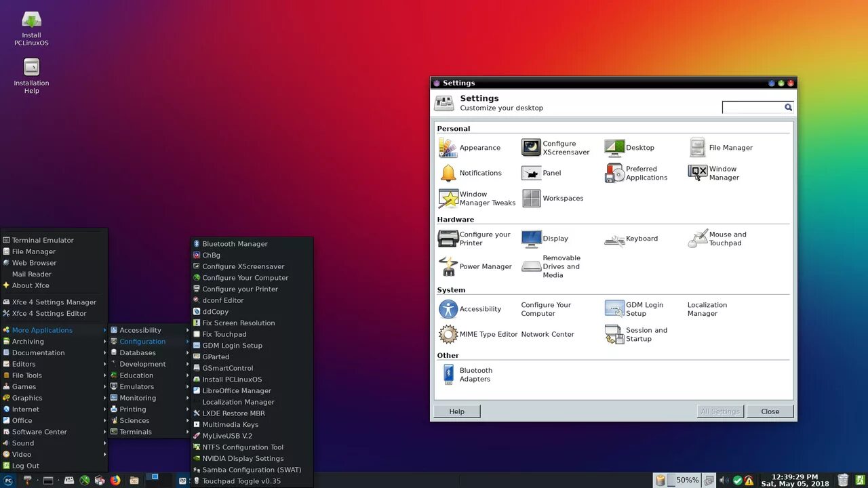
Task: Click the battery 50% indicator in panel
Action: coord(678,481)
